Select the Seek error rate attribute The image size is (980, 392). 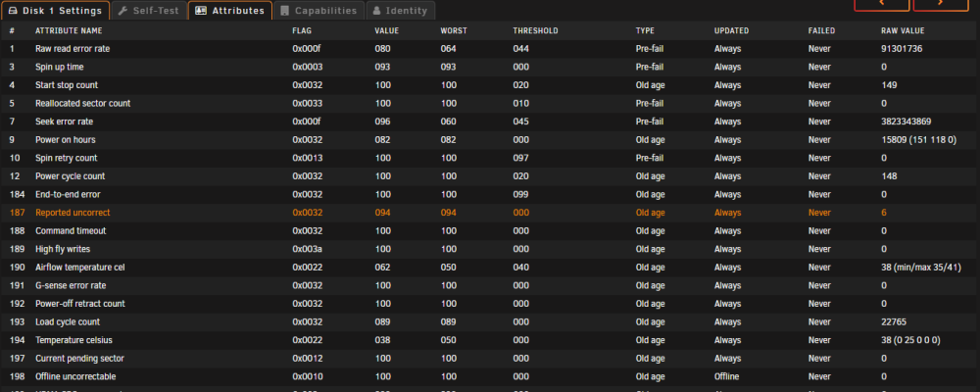[64, 122]
